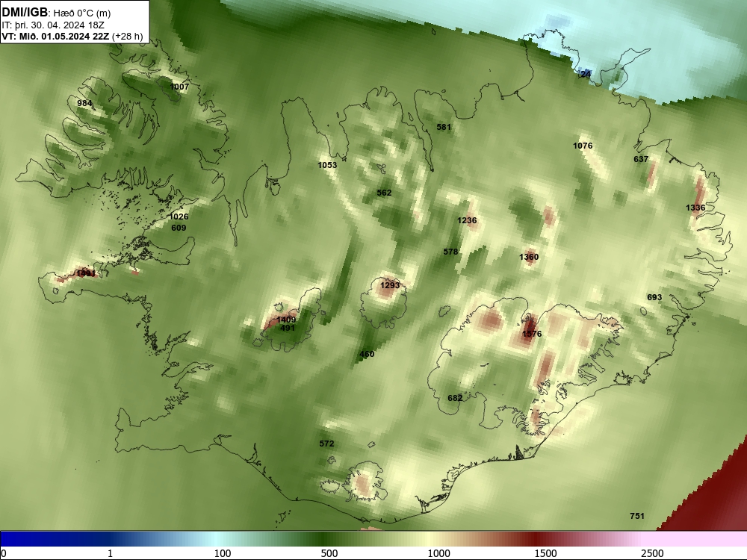Click the valid time line "VT: Mið. 01.05.2024 22Z"
Screen dimensions: 747x560
[x=56, y=37]
